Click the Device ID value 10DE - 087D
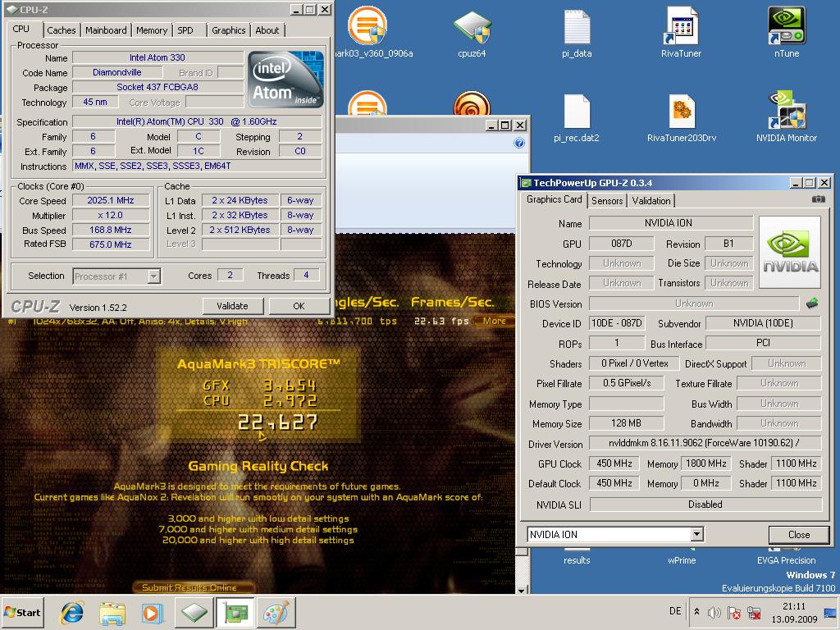 (617, 323)
